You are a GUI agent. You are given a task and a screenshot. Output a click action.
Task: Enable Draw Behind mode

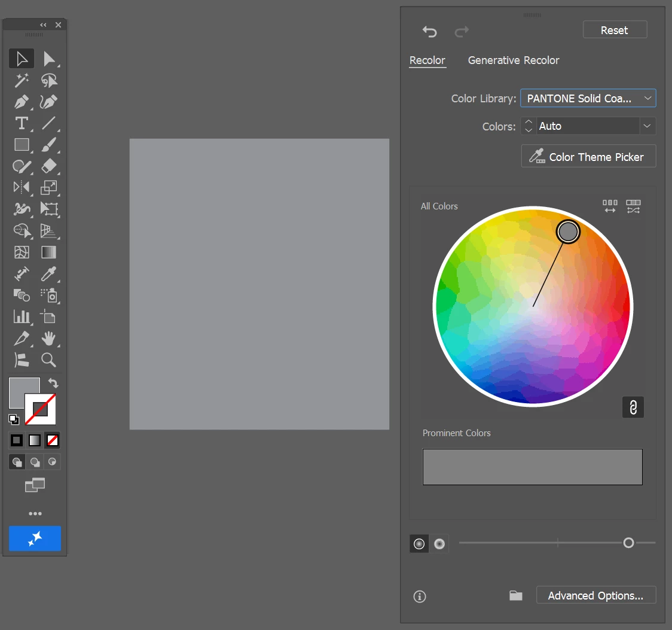pos(35,462)
